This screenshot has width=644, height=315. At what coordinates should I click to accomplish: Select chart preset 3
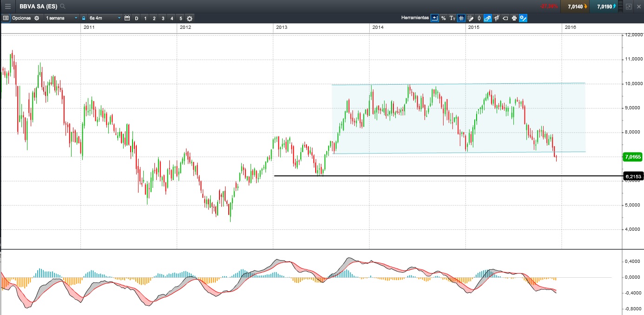(x=163, y=18)
